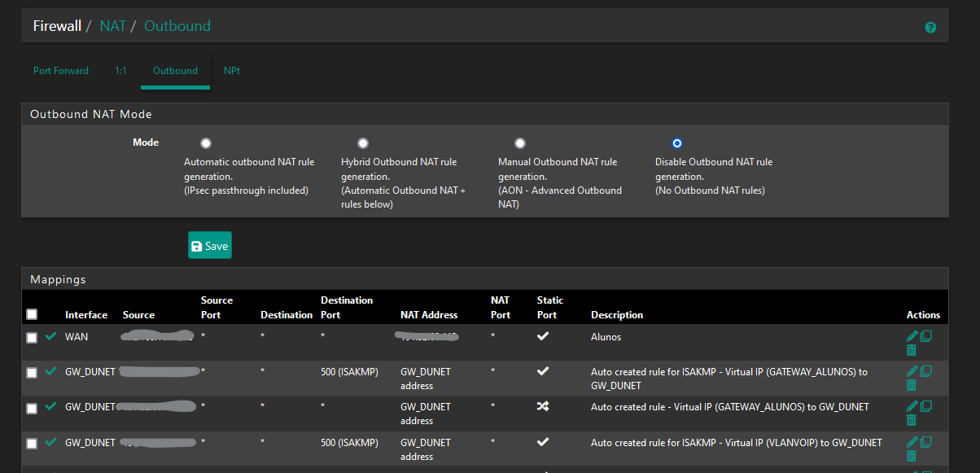
Task: Switch to NPt tab
Action: (232, 71)
